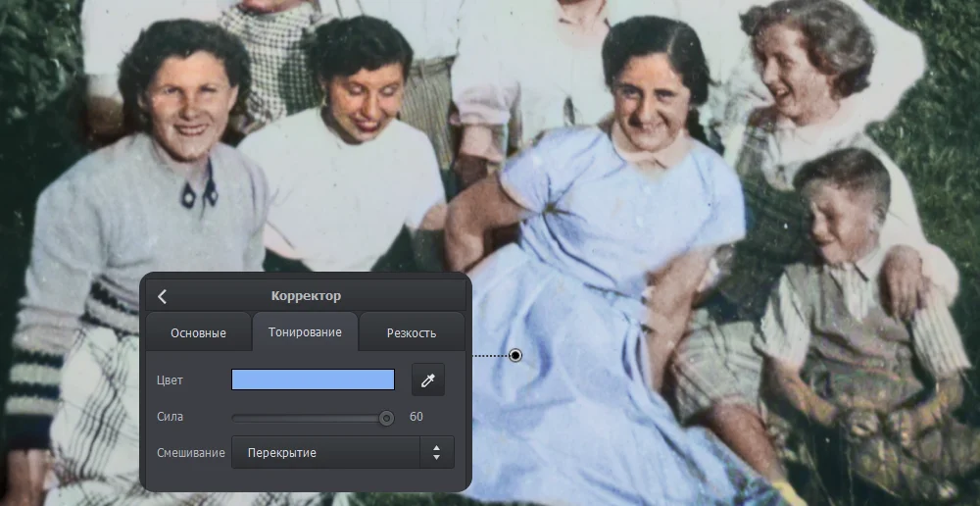Screen dimensions: 980x506
Task: Click the Сила label
Action: (170, 417)
